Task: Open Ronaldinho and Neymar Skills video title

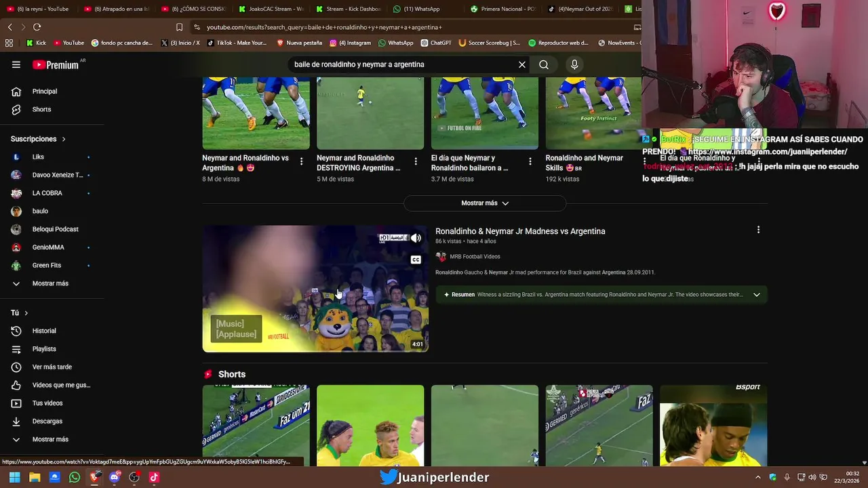Action: [x=584, y=163]
